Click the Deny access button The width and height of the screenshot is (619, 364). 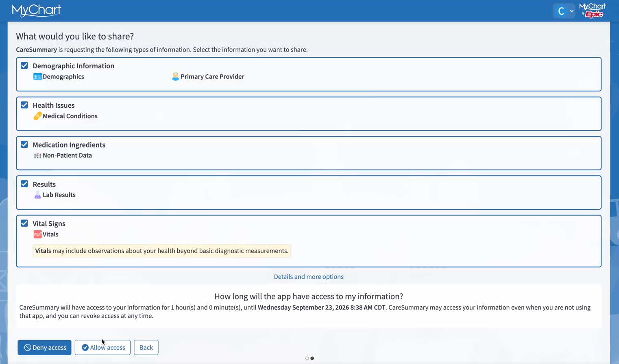(44, 347)
